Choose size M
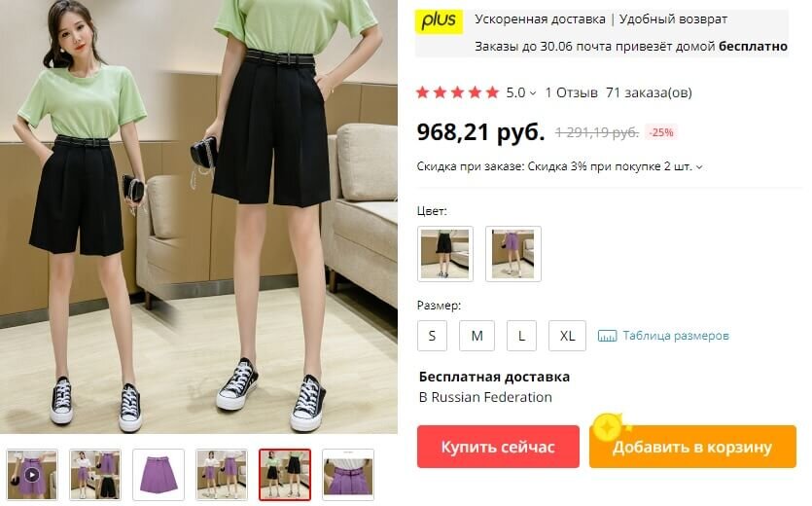 pos(477,336)
